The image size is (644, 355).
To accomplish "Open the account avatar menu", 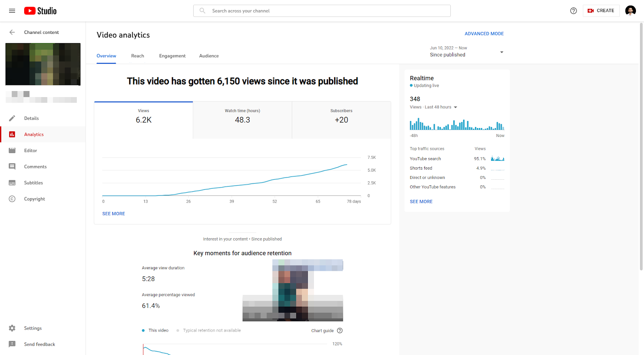I will click(x=630, y=11).
